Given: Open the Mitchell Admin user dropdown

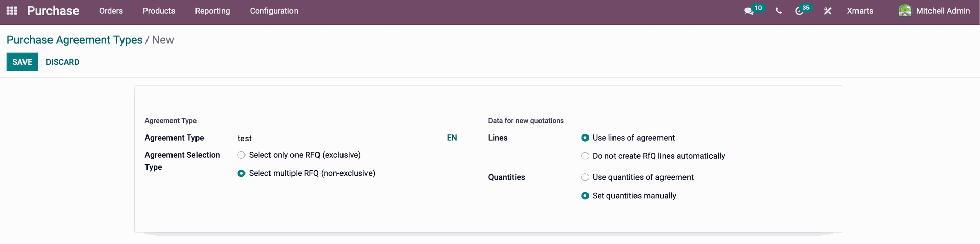Looking at the screenshot, I should (x=934, y=11).
